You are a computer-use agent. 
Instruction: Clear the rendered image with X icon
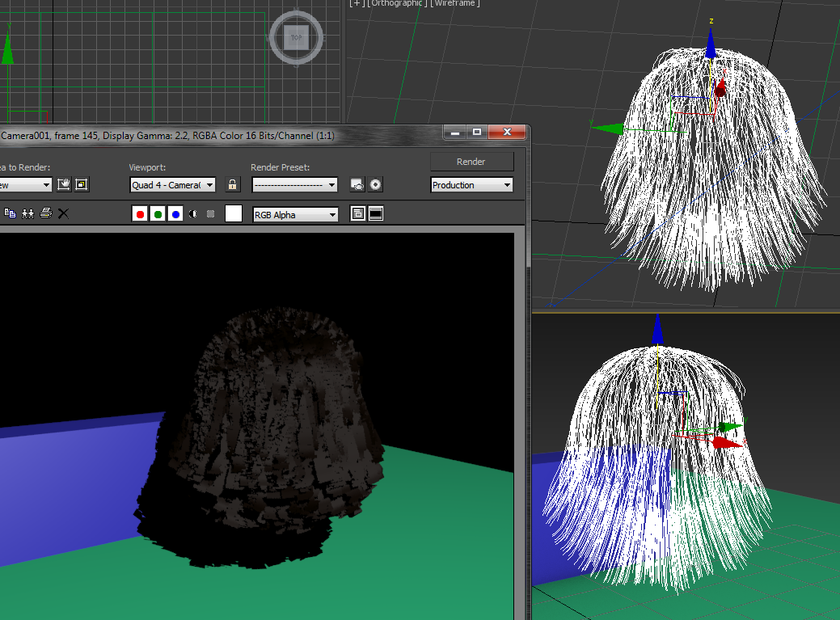[64, 213]
